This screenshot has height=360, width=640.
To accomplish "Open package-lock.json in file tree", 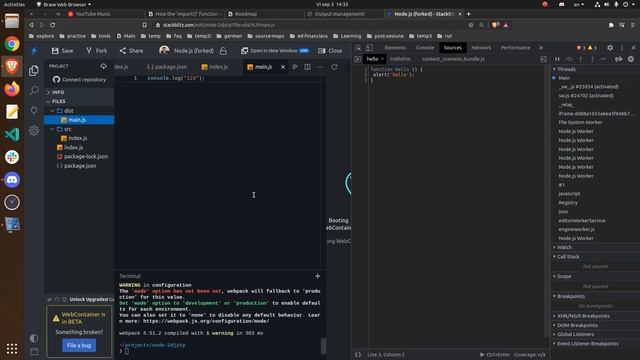I will (82, 157).
